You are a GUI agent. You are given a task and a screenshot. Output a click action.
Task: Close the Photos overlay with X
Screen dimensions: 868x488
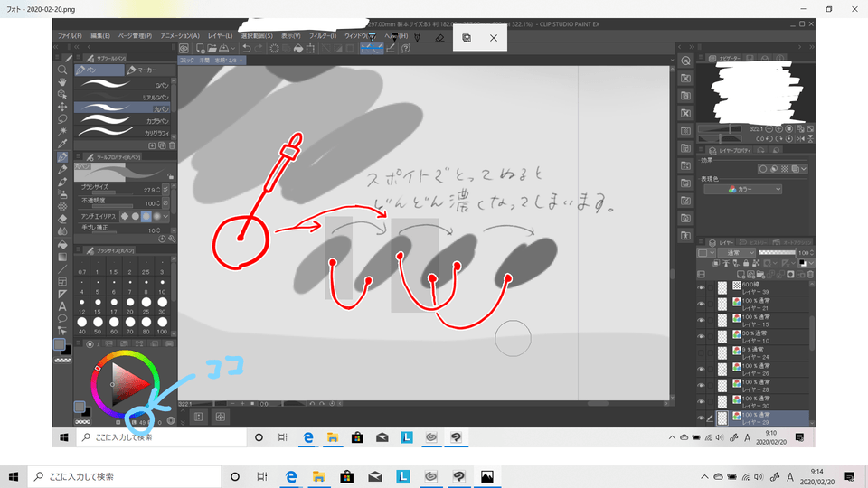click(494, 38)
